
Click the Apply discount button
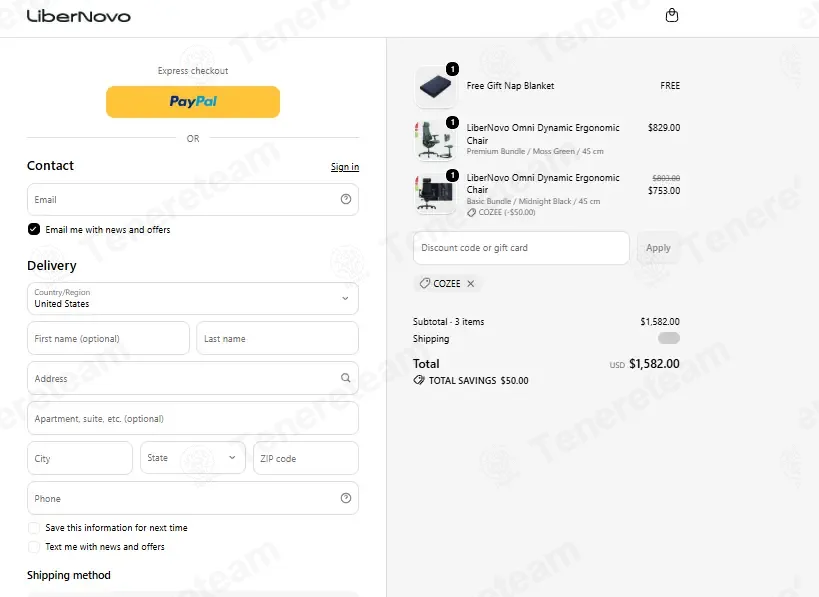click(658, 248)
